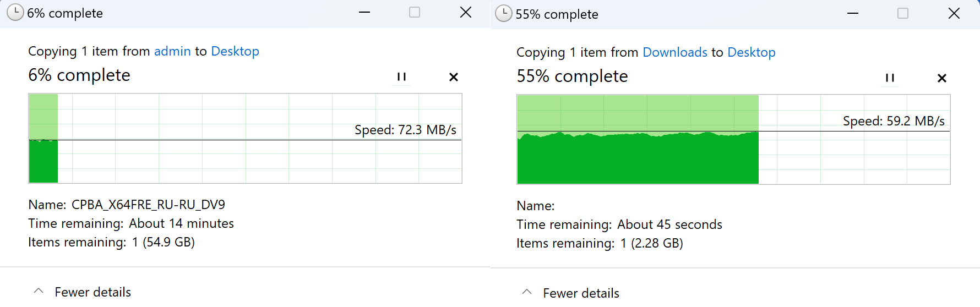Click the clock icon in 55% title bar

point(504,14)
